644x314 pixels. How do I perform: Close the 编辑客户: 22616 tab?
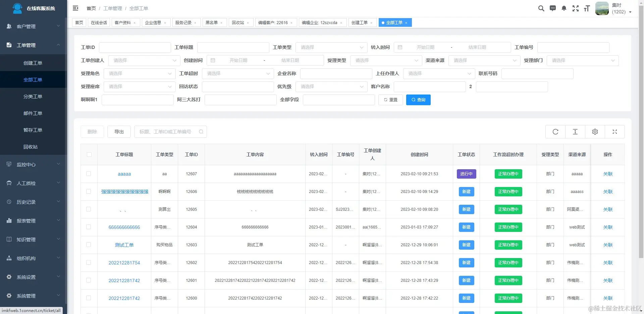[291, 23]
